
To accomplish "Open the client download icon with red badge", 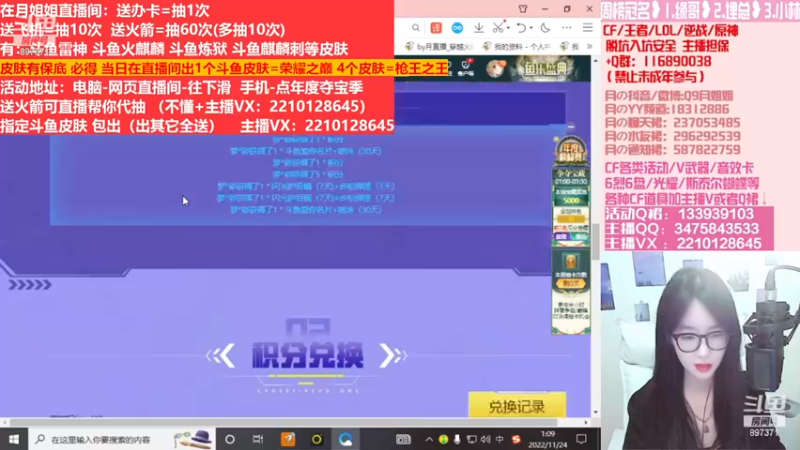I will 465,67.
